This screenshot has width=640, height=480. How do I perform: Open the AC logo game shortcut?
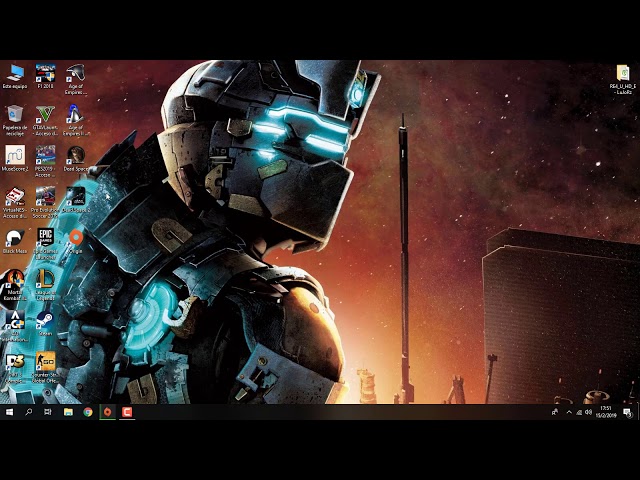[15, 326]
